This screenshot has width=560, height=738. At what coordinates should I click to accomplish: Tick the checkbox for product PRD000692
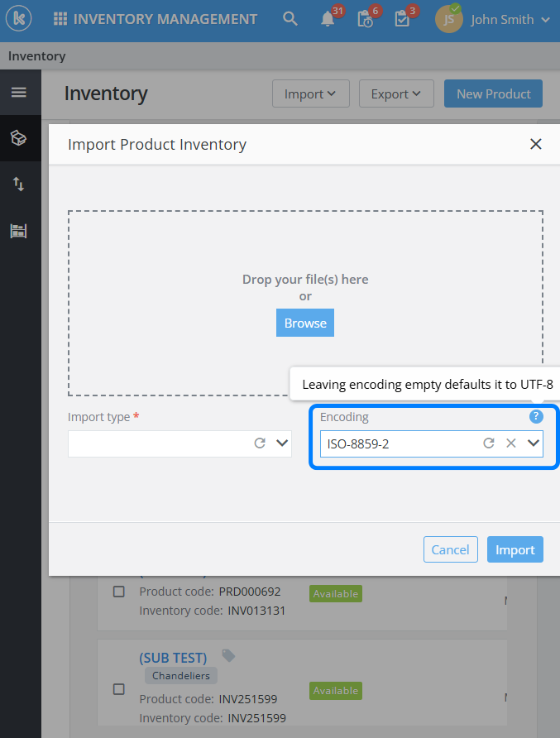point(119,592)
